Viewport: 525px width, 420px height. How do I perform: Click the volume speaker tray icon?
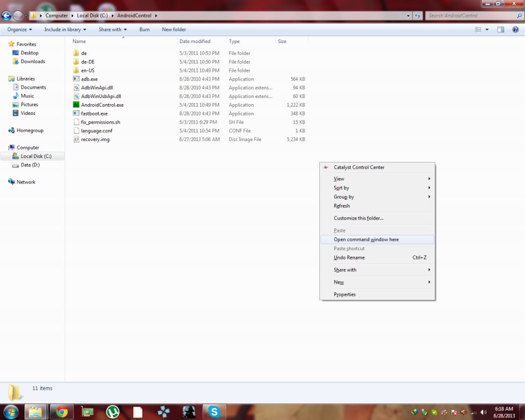(483, 412)
